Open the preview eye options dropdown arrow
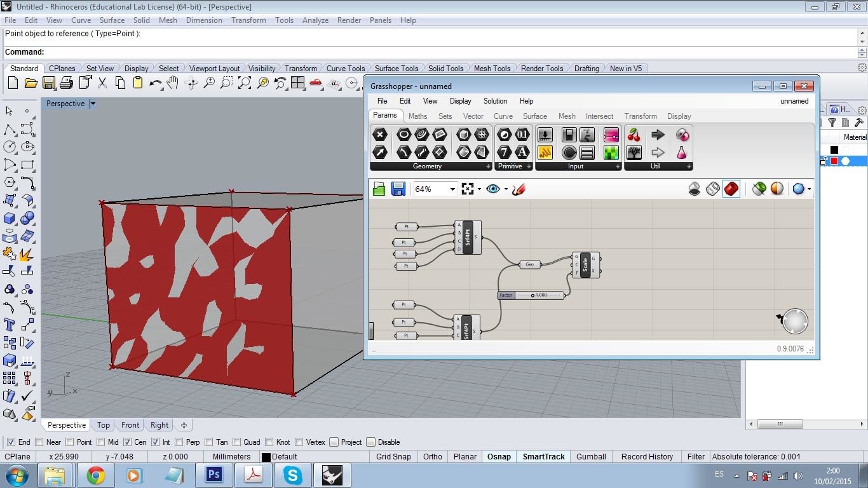The width and height of the screenshot is (868, 488). [506, 189]
